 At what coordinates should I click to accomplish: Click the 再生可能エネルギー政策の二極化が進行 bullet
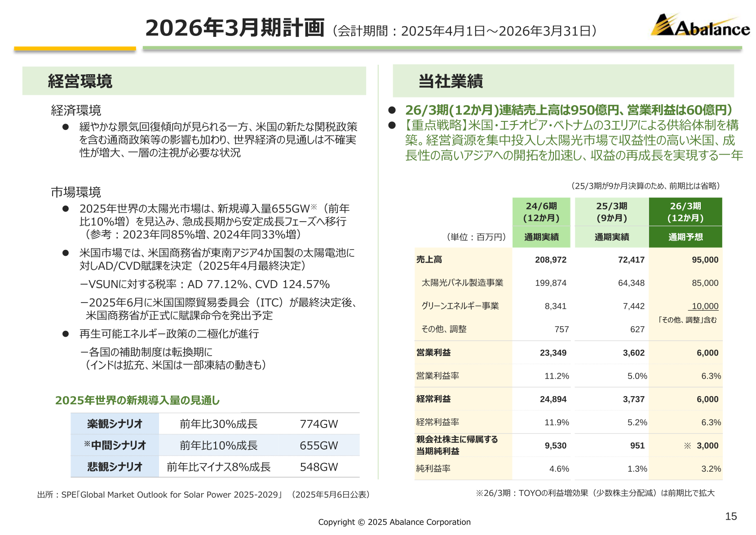pos(169,334)
